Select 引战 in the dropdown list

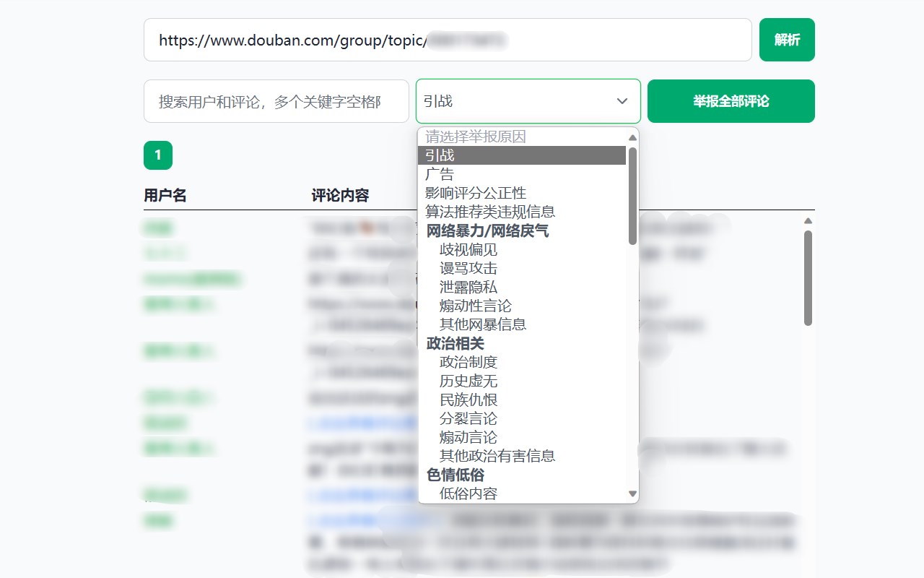pos(522,155)
